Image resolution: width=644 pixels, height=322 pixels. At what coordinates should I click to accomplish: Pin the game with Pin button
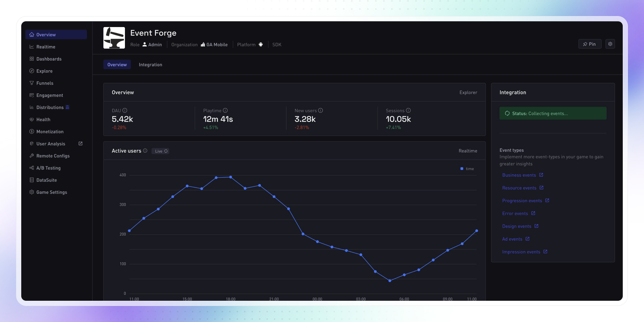pyautogui.click(x=590, y=44)
